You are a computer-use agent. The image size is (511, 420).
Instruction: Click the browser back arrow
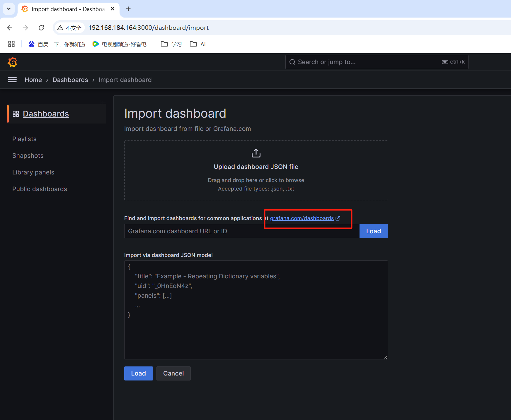(10, 28)
